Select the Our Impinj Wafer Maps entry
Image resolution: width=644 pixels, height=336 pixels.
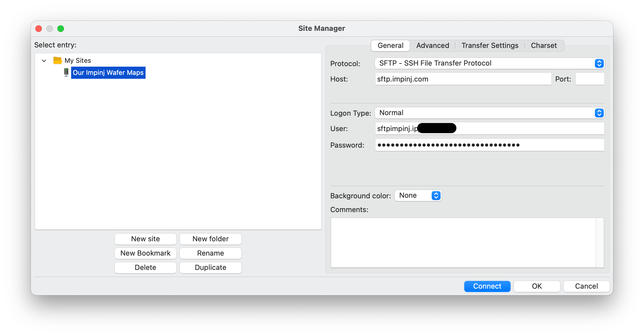click(x=108, y=73)
